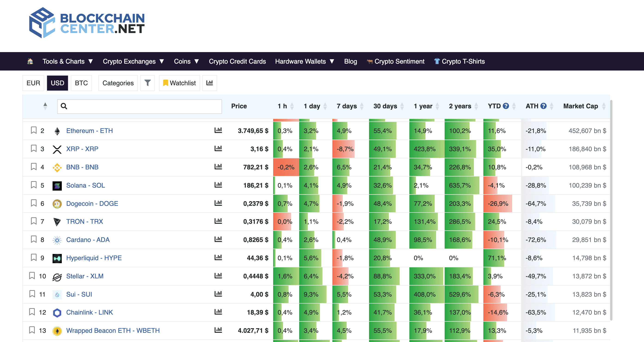Click the table's vertical scrollbar

tap(611, 210)
